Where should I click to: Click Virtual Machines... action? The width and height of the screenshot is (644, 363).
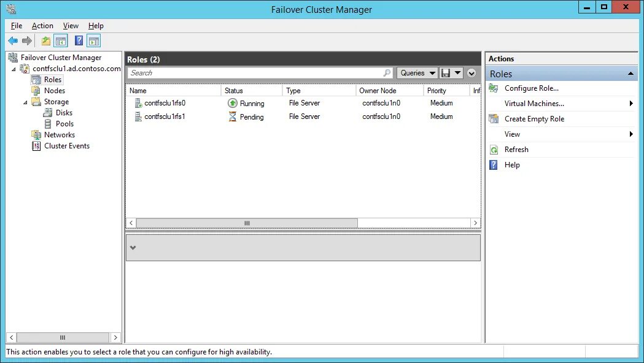coord(534,104)
